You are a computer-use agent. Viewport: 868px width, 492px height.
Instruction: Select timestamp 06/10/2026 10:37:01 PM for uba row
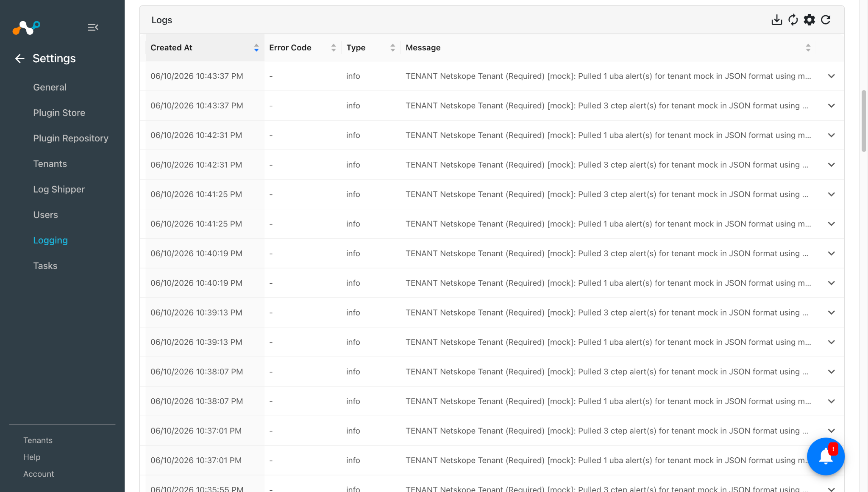point(196,460)
